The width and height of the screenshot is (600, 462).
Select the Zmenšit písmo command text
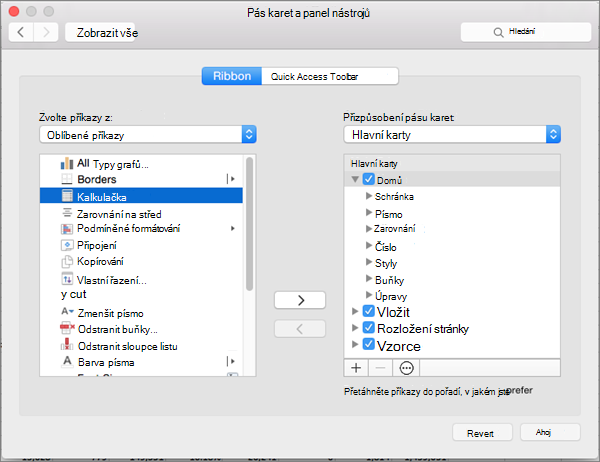pyautogui.click(x=111, y=313)
